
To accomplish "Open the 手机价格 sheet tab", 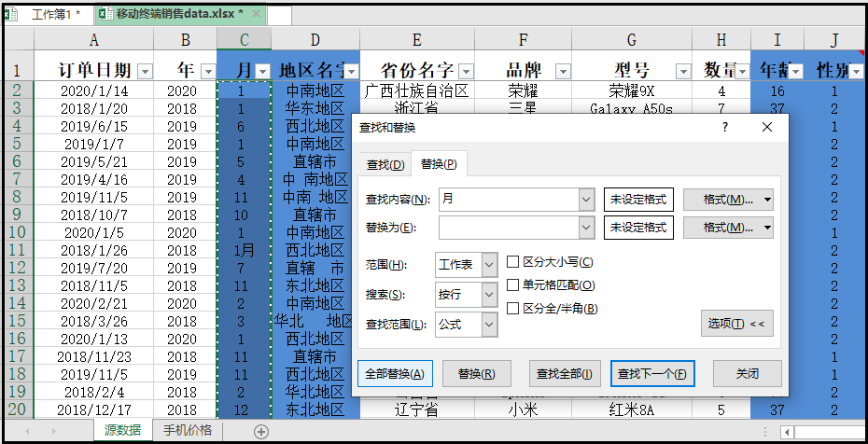I will [x=188, y=431].
